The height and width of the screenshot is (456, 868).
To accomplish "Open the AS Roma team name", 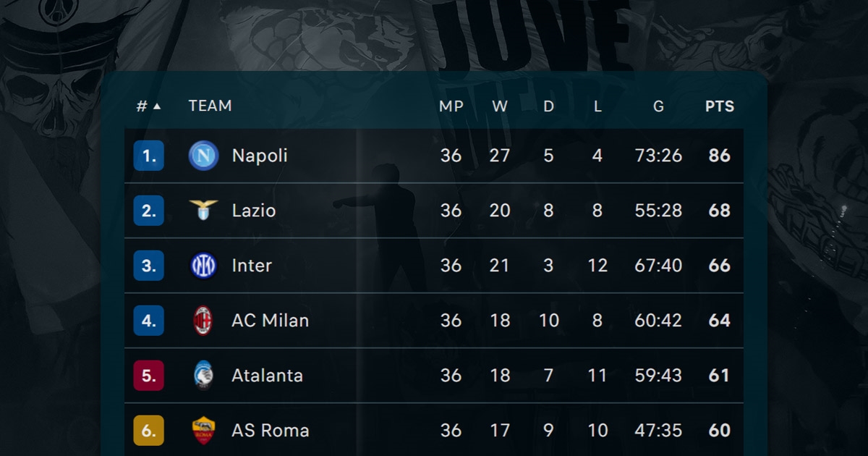I will click(271, 431).
